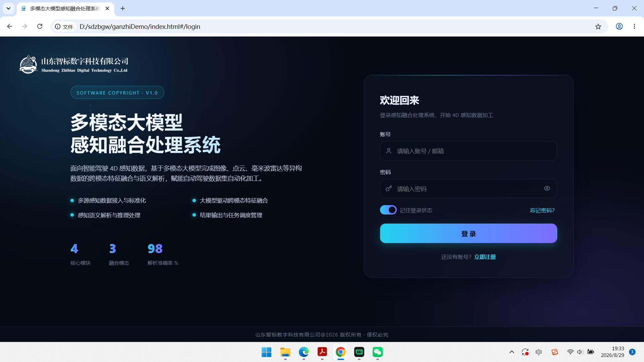The image size is (644, 362).
Task: Open a new browser tab
Action: click(123, 8)
